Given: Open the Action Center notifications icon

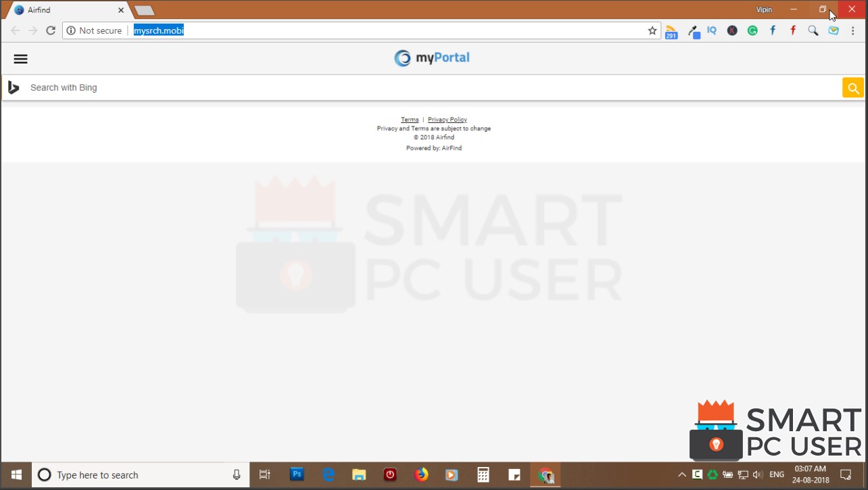Looking at the screenshot, I should click(x=846, y=475).
